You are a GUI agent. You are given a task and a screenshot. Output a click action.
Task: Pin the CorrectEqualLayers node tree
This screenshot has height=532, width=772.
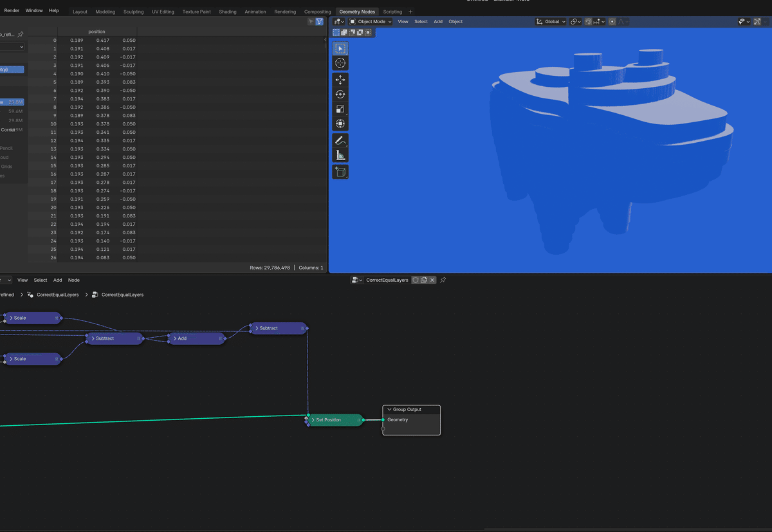pyautogui.click(x=443, y=280)
